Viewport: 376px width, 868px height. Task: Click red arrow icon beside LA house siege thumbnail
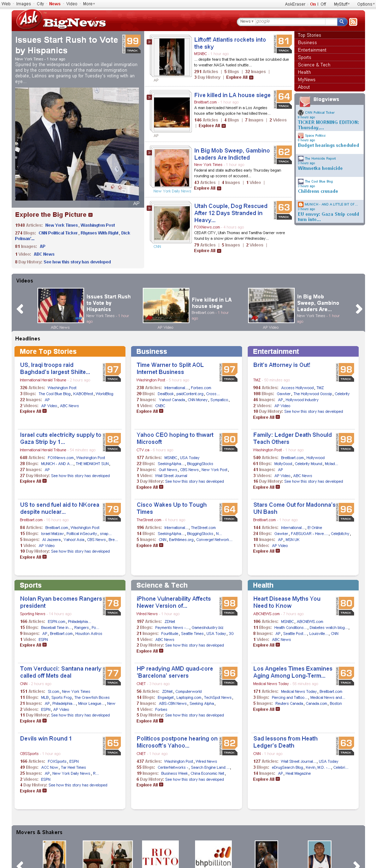coord(149,97)
